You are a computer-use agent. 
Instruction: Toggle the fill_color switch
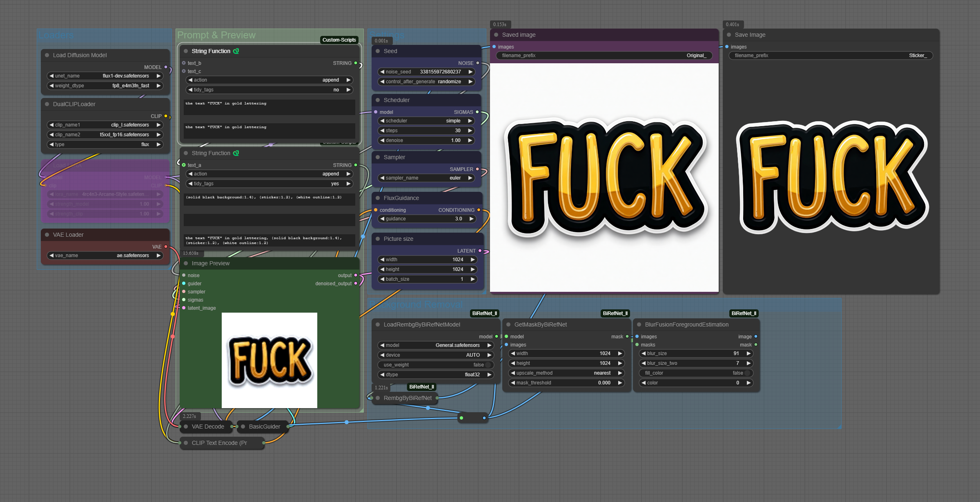pyautogui.click(x=746, y=373)
